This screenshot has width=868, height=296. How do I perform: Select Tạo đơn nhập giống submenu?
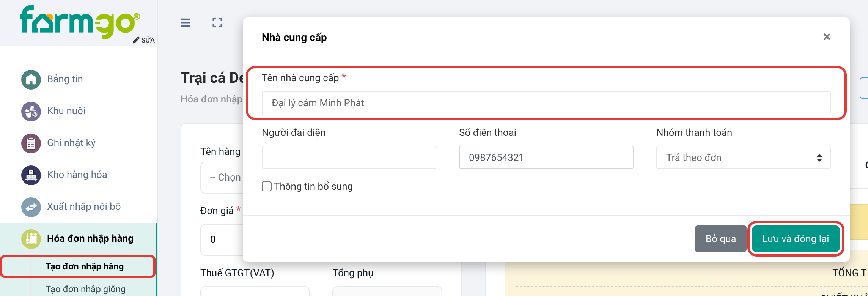click(x=85, y=289)
